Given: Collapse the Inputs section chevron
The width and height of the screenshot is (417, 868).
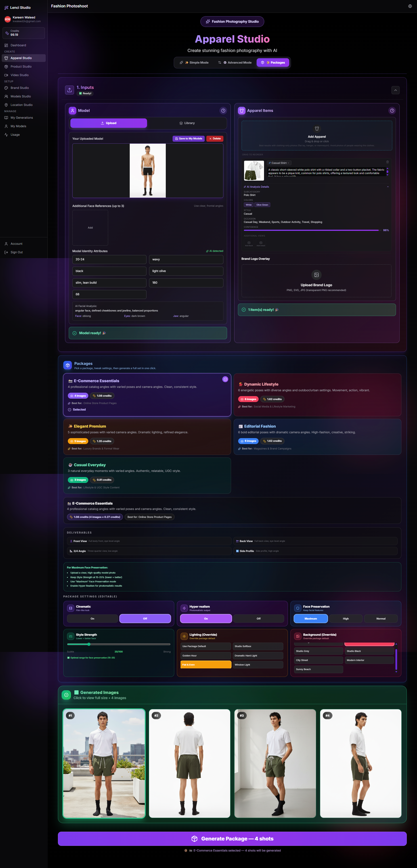Looking at the screenshot, I should tap(395, 90).
